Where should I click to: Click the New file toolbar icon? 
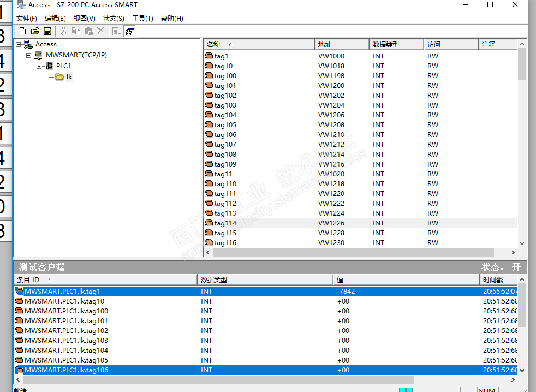(x=22, y=31)
